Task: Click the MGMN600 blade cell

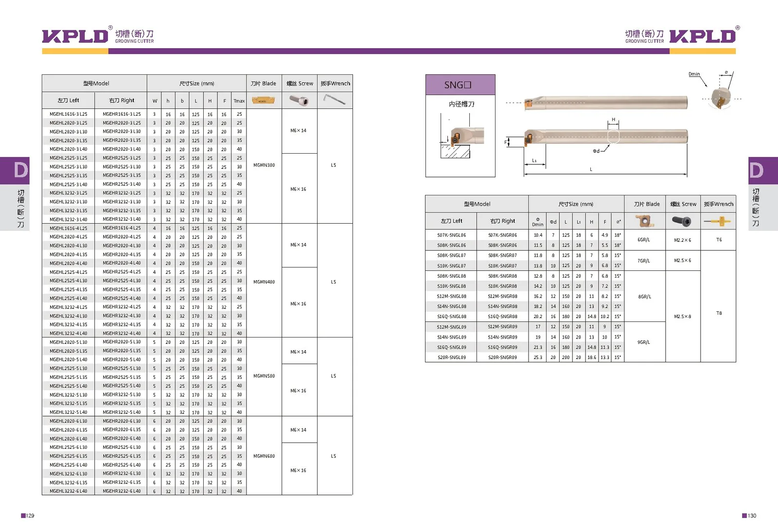Action: pos(264,456)
